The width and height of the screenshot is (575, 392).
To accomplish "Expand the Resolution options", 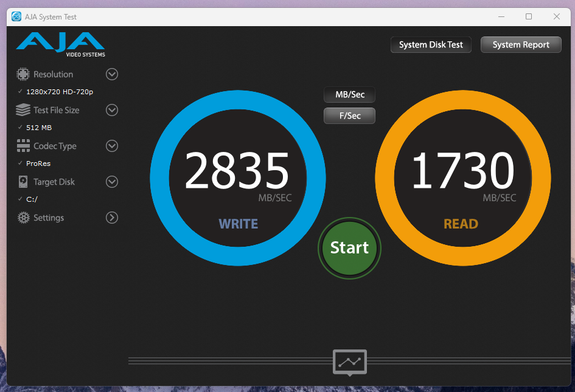I will pyautogui.click(x=111, y=74).
